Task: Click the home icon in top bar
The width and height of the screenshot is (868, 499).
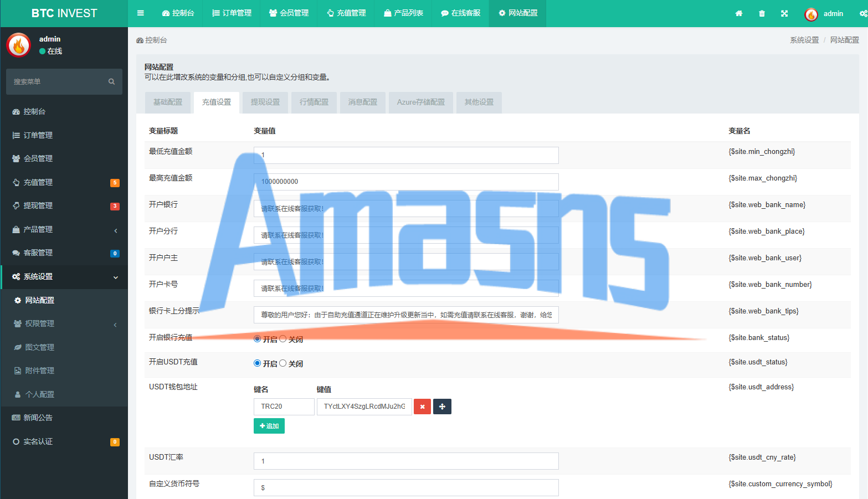Action: (739, 13)
